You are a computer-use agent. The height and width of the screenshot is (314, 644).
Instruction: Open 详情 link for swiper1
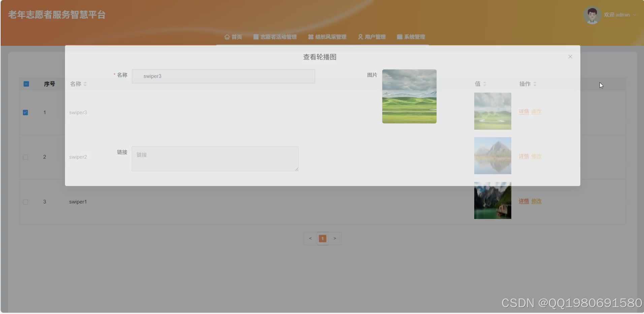click(524, 201)
